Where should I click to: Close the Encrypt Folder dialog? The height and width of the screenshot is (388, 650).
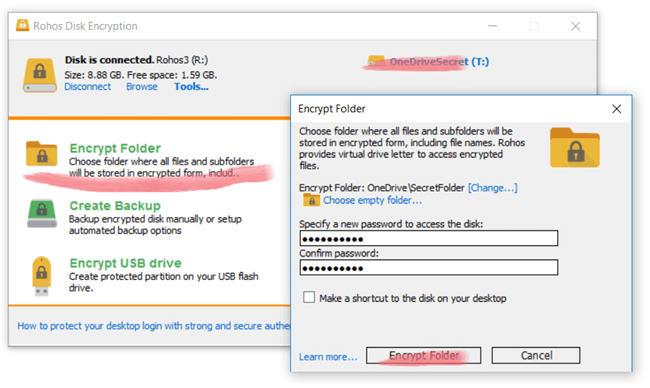tap(616, 109)
